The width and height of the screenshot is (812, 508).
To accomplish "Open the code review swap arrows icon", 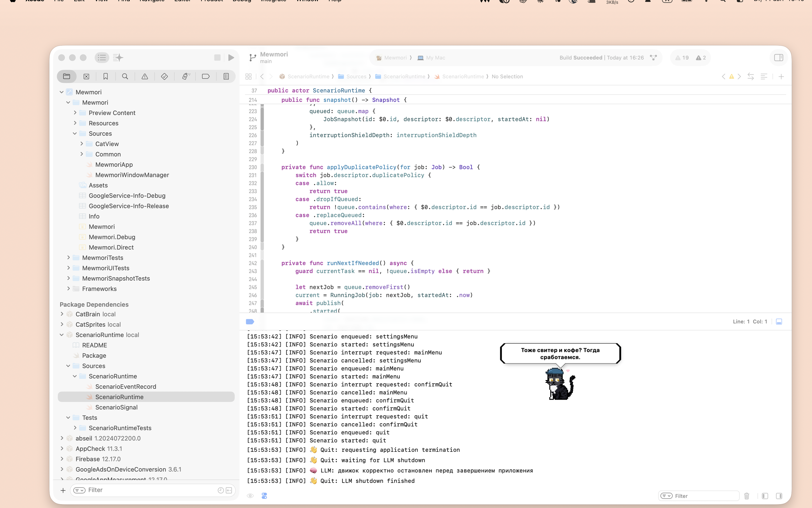I will [751, 77].
